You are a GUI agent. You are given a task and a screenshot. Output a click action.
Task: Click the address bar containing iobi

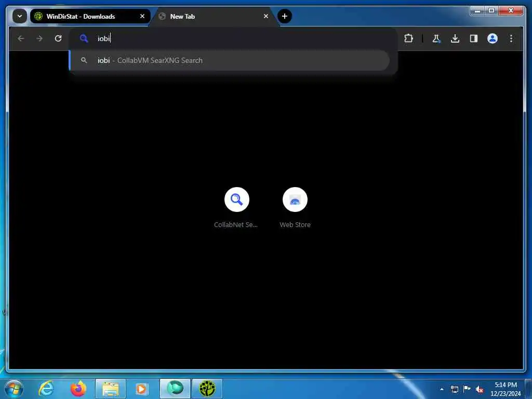(233, 38)
